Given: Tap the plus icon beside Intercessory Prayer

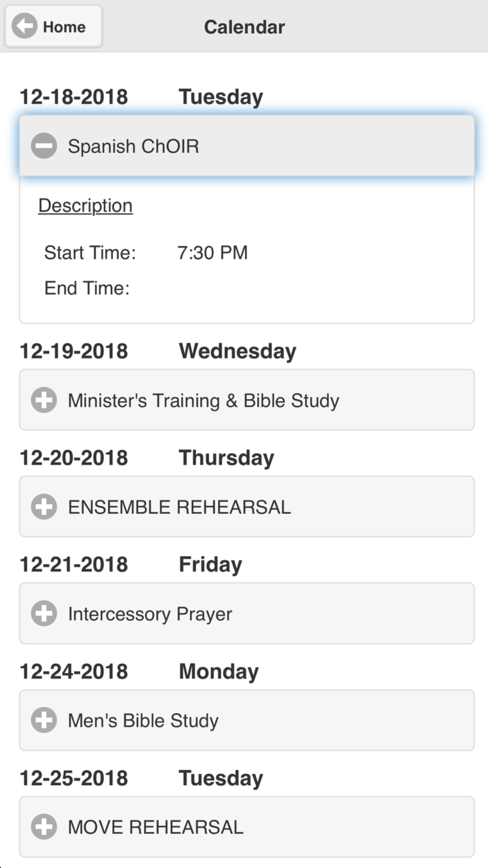Looking at the screenshot, I should coord(44,613).
